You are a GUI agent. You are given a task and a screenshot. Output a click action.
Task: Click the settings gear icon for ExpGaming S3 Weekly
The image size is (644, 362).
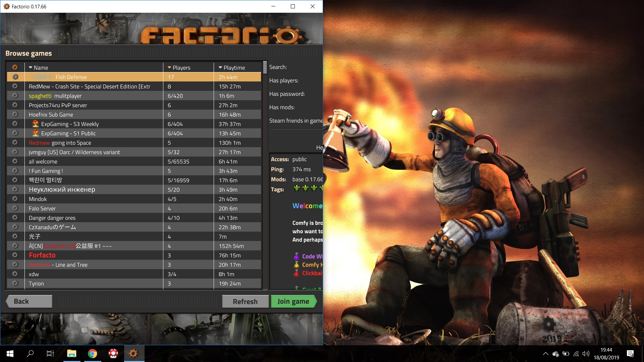pos(15,123)
